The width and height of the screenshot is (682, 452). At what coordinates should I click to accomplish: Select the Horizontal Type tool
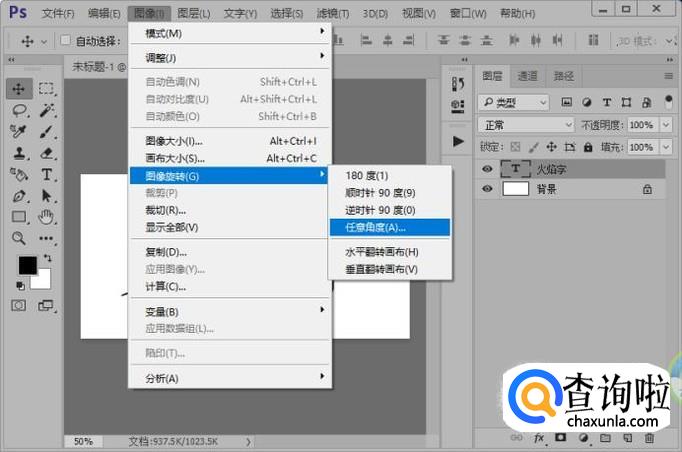[x=46, y=174]
